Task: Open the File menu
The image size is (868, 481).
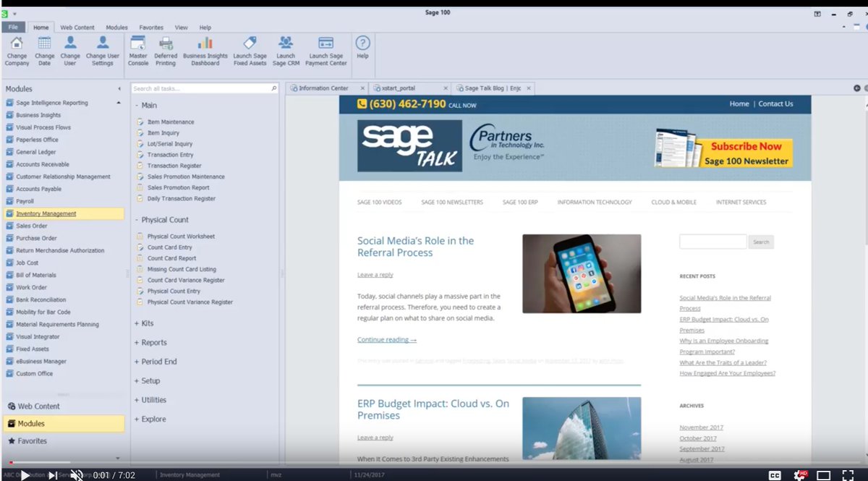Action: [x=13, y=27]
